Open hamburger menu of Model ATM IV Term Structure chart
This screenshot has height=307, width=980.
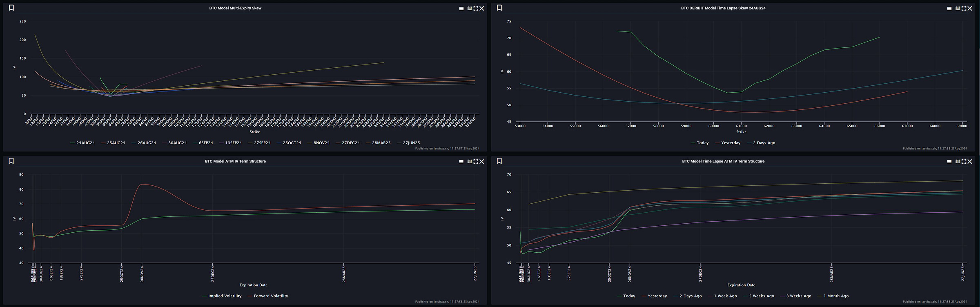click(x=461, y=162)
